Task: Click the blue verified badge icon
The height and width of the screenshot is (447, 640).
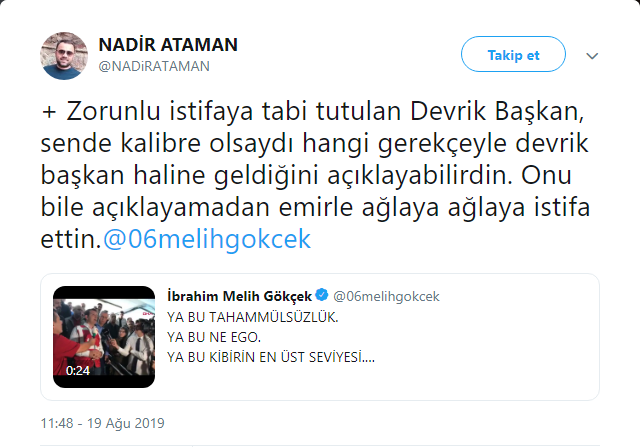Action: 321,296
